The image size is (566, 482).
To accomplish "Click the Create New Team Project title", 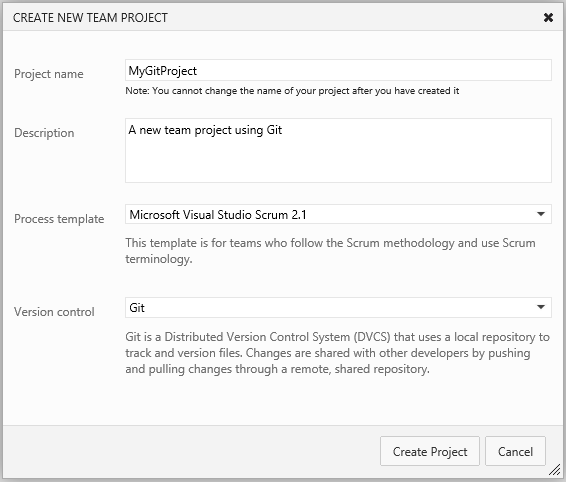I will pyautogui.click(x=90, y=18).
